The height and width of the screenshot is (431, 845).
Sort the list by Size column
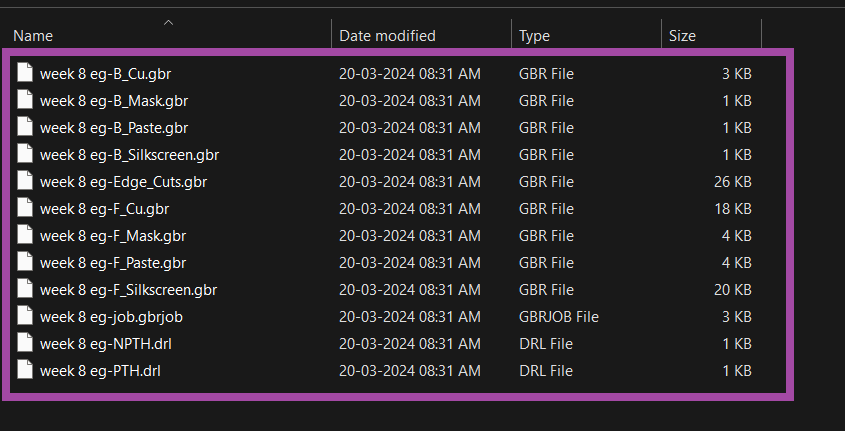click(x=682, y=36)
